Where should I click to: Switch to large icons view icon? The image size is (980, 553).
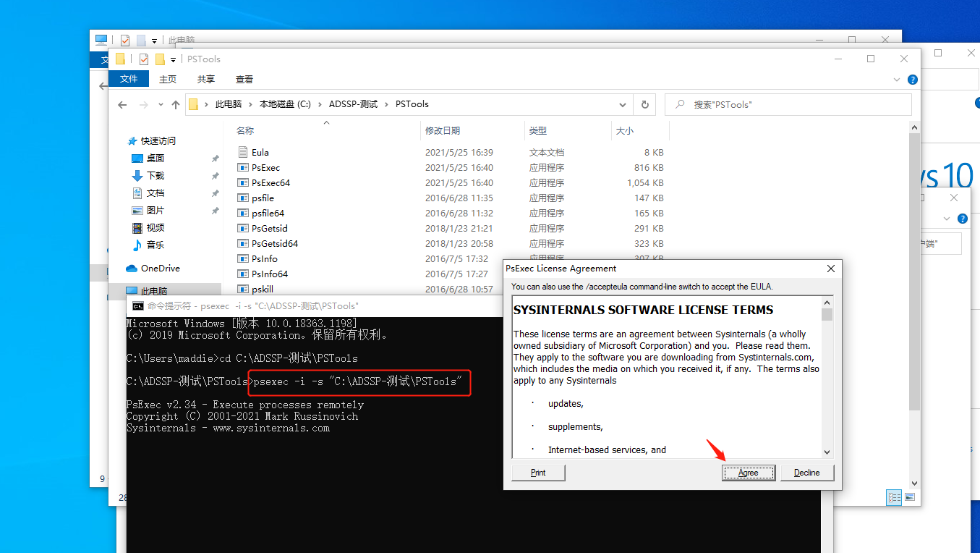(x=909, y=497)
